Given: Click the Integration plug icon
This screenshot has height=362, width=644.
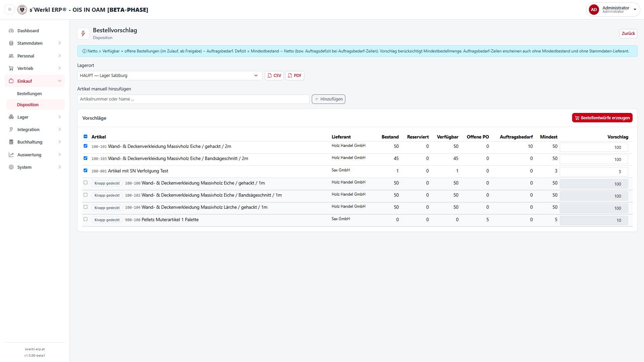Looking at the screenshot, I should point(11,129).
